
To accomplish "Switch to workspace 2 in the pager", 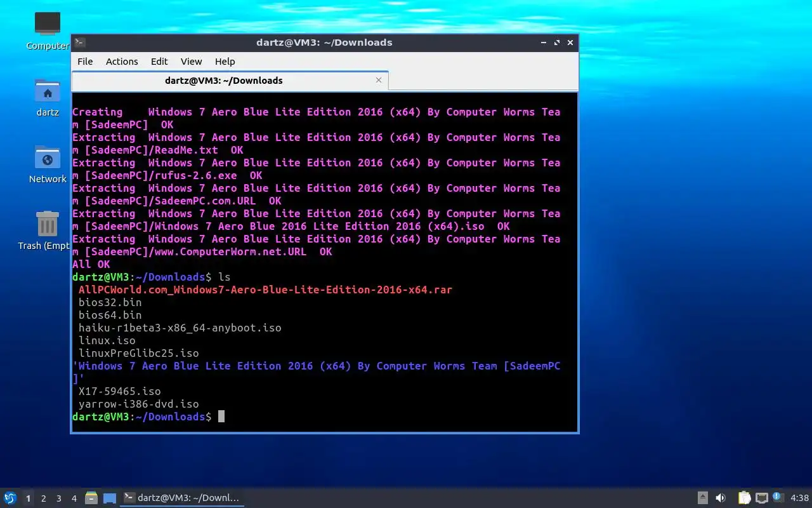I will 43,498.
